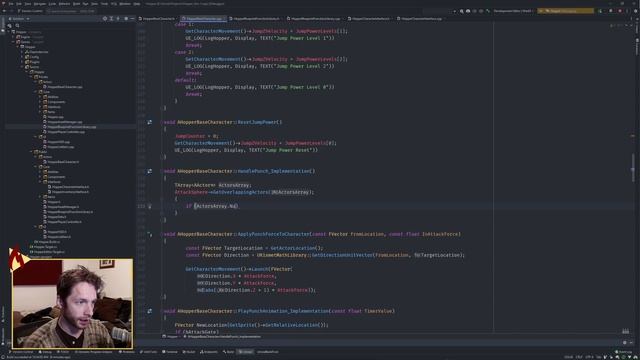The image size is (640, 360).
Task: Click the Expand All icon in Solution panel
Action: pos(111,19)
